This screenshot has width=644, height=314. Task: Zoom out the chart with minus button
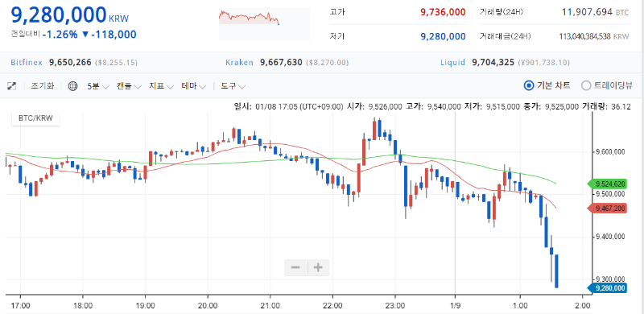click(x=295, y=267)
